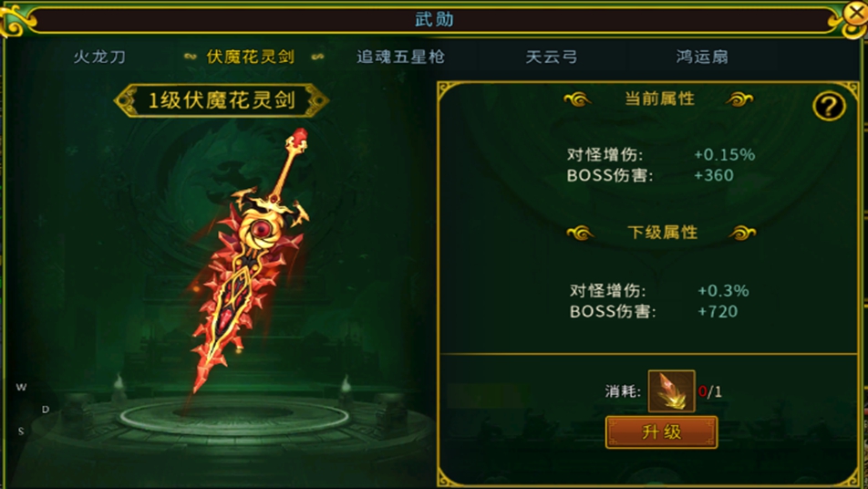Click the swirl ornament right of 下级属性
The image size is (868, 489).
pos(742,234)
